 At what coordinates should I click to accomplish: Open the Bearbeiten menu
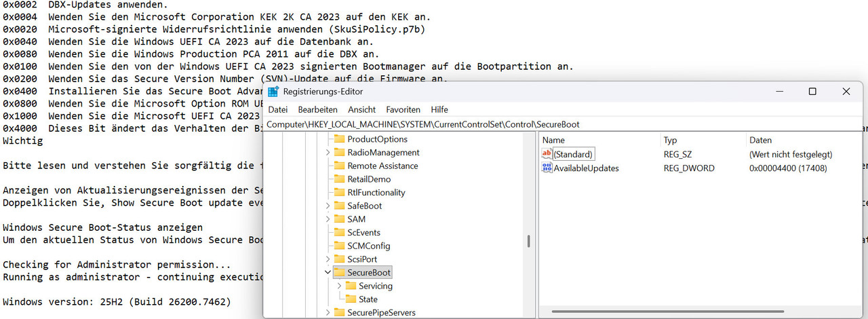click(x=318, y=109)
